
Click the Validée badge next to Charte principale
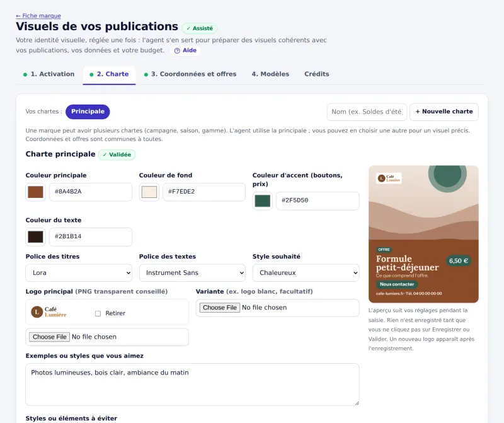pos(117,154)
